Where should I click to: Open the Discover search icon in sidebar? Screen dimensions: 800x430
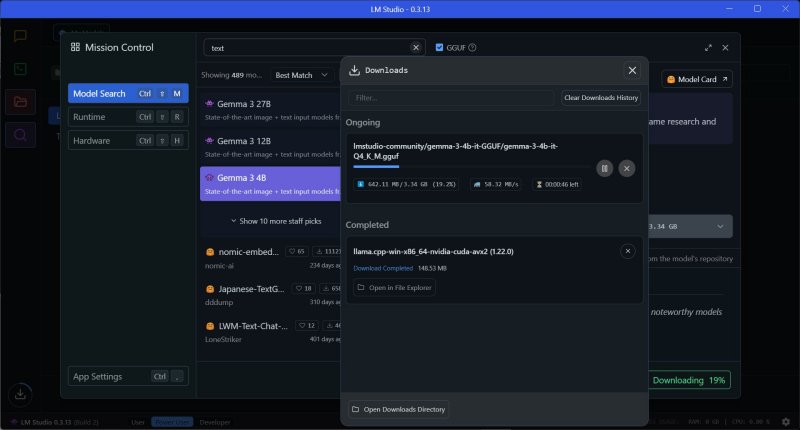point(19,135)
